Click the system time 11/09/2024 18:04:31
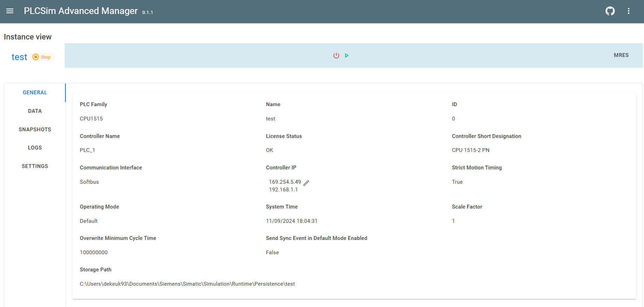 [x=292, y=221]
